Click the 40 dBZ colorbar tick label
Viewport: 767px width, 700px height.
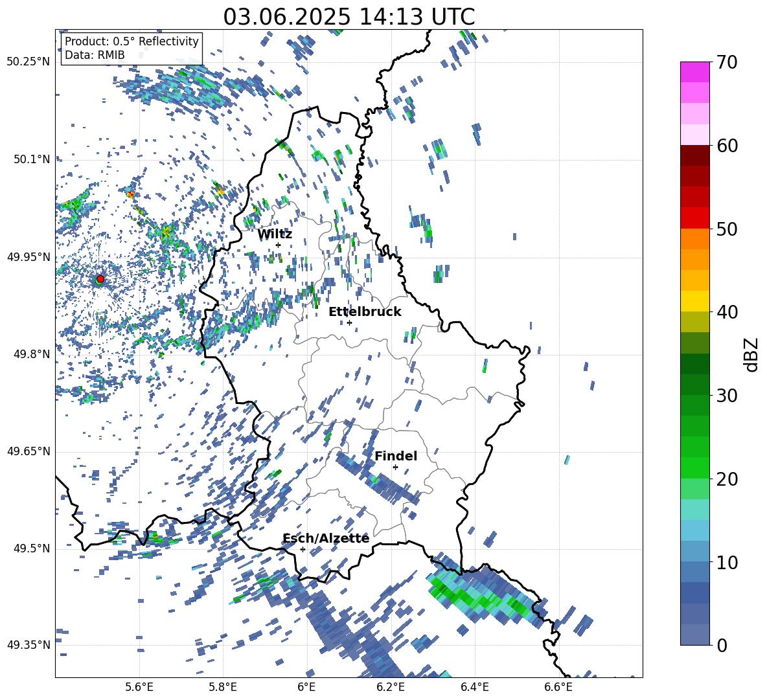click(727, 312)
